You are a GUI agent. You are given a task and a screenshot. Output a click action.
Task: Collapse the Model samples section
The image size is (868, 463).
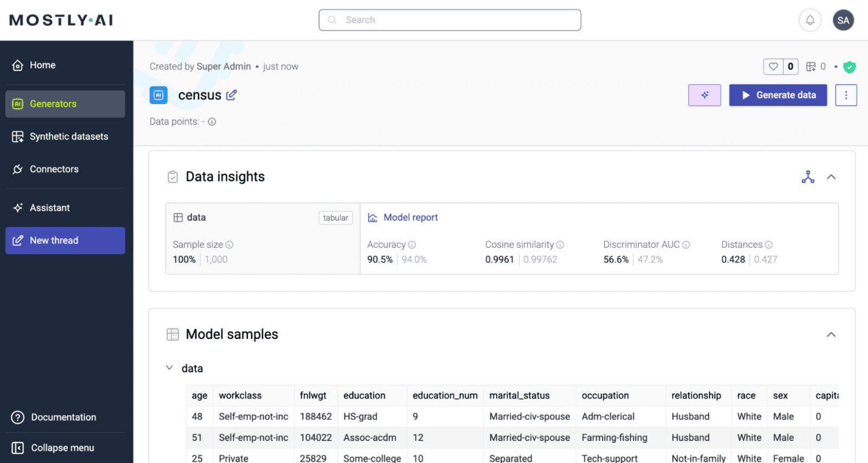tap(831, 335)
